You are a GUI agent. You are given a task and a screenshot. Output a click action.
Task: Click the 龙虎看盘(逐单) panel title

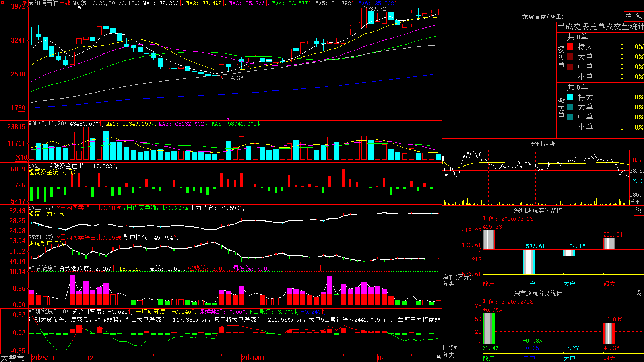pos(543,16)
